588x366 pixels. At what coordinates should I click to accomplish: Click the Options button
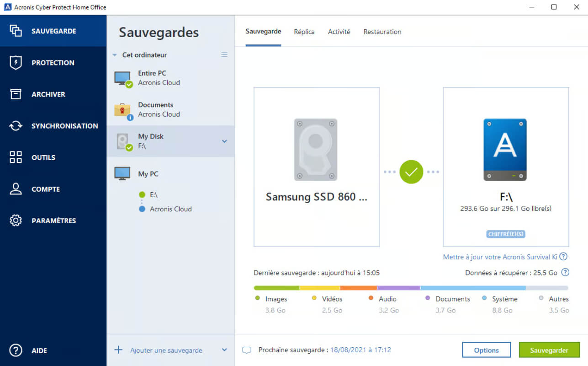[x=487, y=350]
